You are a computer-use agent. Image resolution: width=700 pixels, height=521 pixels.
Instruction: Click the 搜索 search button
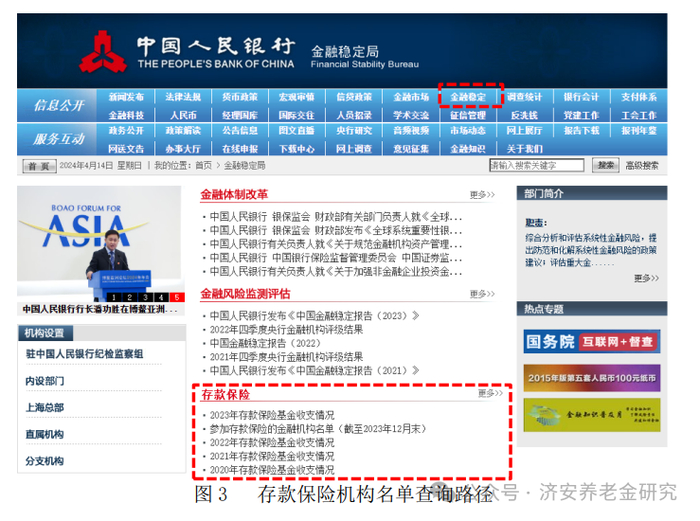pyautogui.click(x=605, y=165)
